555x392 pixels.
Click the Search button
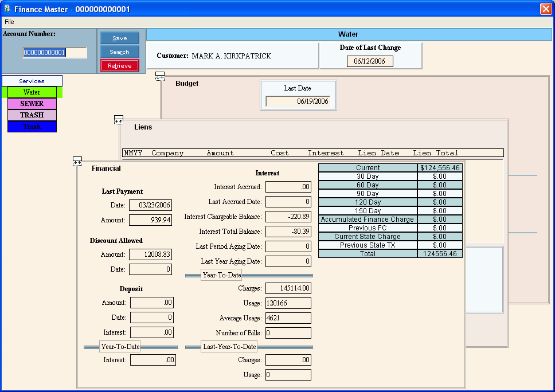120,52
